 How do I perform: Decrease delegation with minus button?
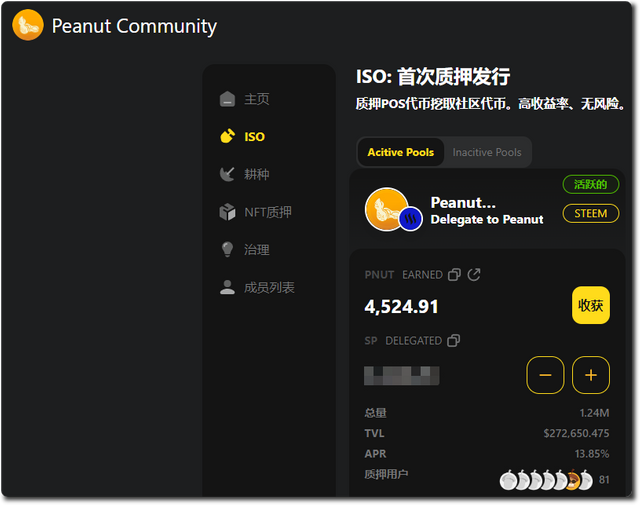pos(545,375)
